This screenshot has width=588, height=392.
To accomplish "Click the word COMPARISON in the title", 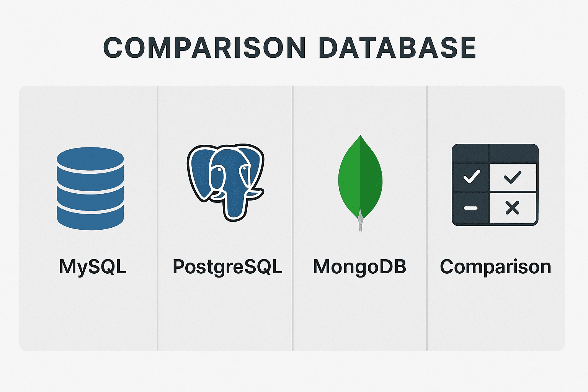I will tap(204, 48).
